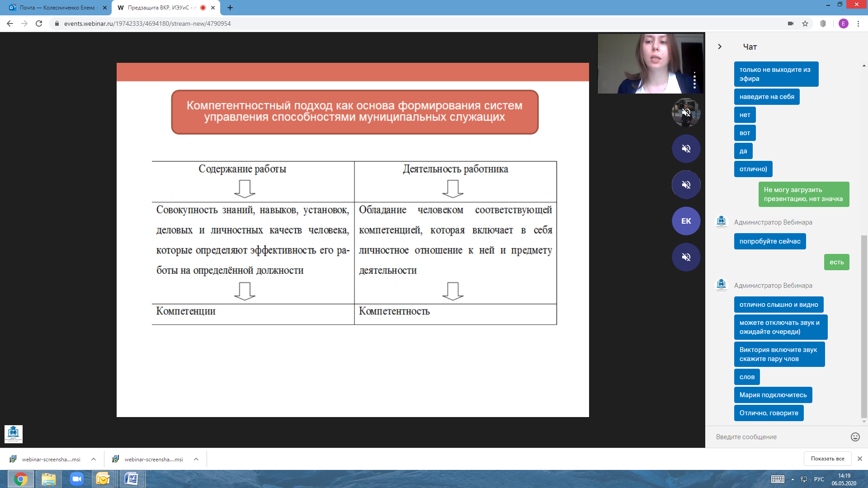Close the 'Предзащита ВКР' tab
This screenshot has height=488, width=868.
tap(213, 8)
